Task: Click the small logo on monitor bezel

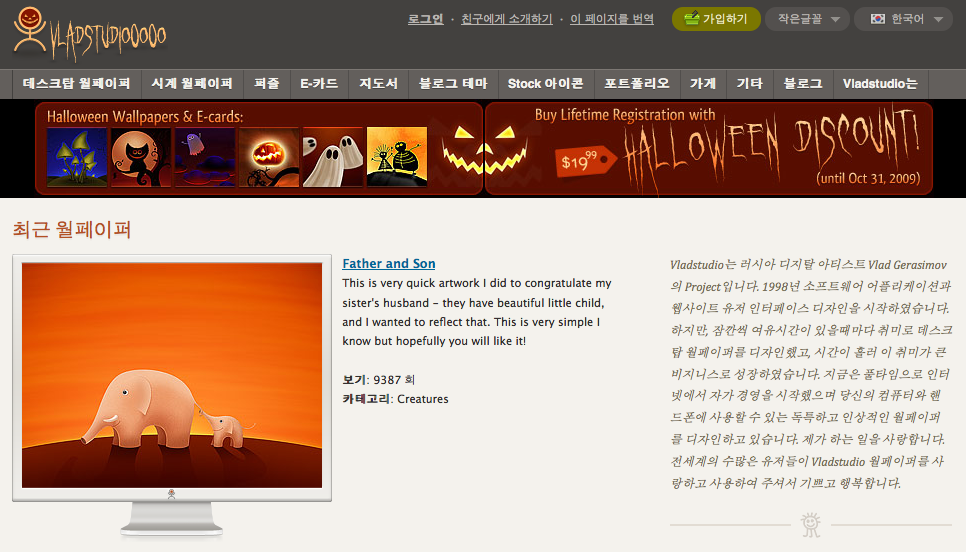Action: [x=172, y=494]
